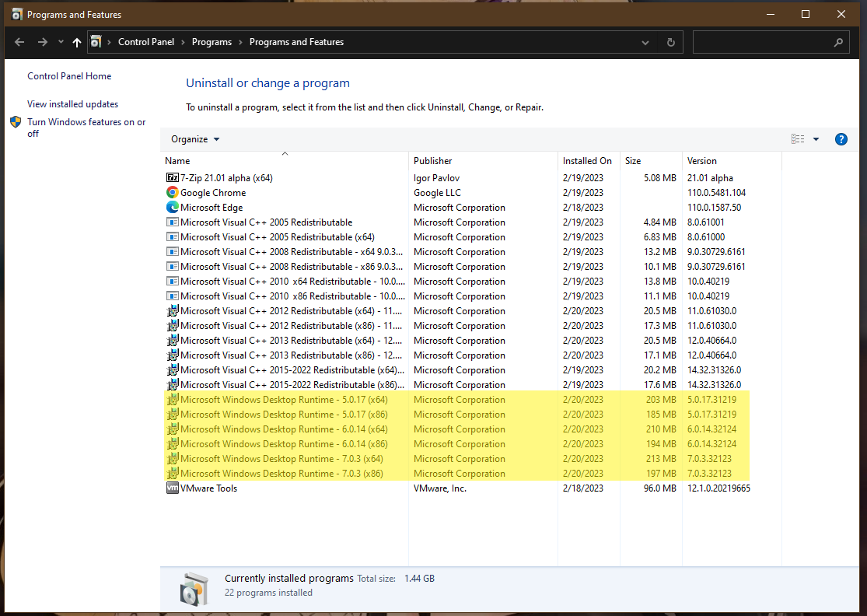Click View installed updates link

[73, 104]
